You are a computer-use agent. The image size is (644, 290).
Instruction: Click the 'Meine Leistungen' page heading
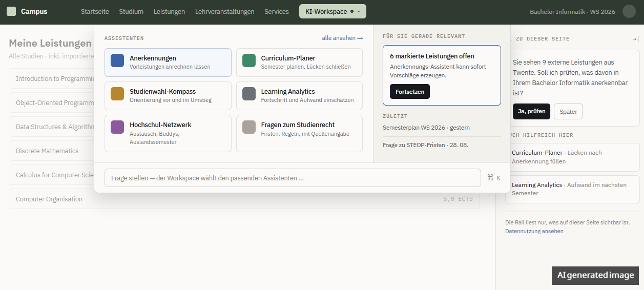pyautogui.click(x=50, y=43)
